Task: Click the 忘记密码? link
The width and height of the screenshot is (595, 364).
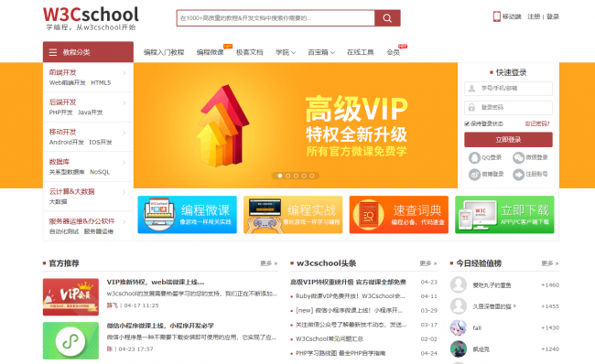Action: [537, 123]
